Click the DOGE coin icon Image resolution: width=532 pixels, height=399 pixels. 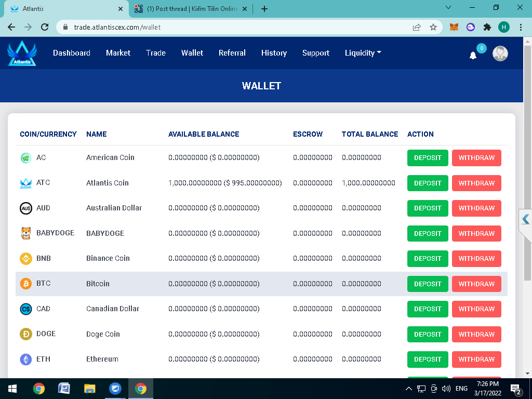[26, 334]
